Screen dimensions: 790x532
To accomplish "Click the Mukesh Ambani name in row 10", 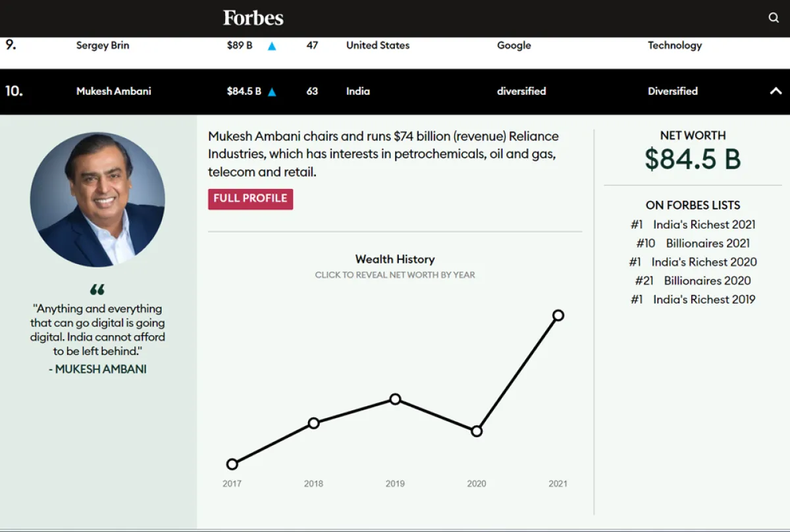I will click(x=113, y=92).
